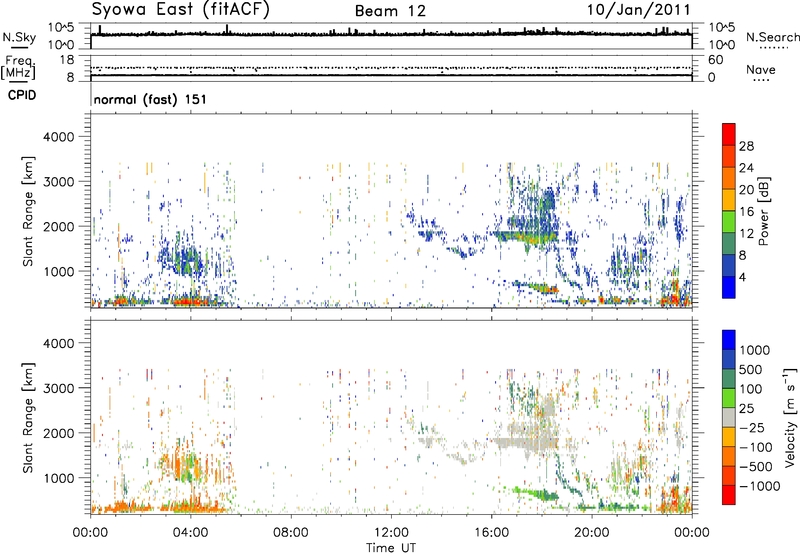Click the 'Beam 12' header label
Screen dimensions: 800x554
pos(390,11)
